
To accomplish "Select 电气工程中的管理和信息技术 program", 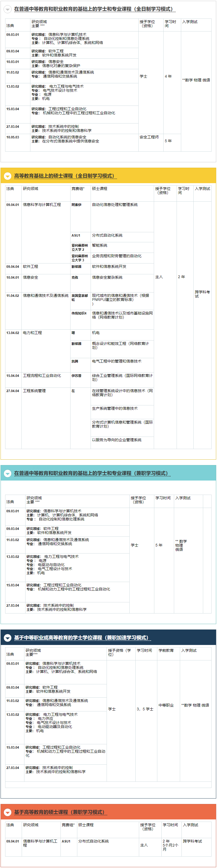I will click(x=117, y=361).
